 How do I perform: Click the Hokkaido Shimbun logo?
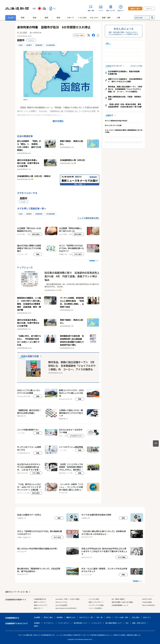17,8
